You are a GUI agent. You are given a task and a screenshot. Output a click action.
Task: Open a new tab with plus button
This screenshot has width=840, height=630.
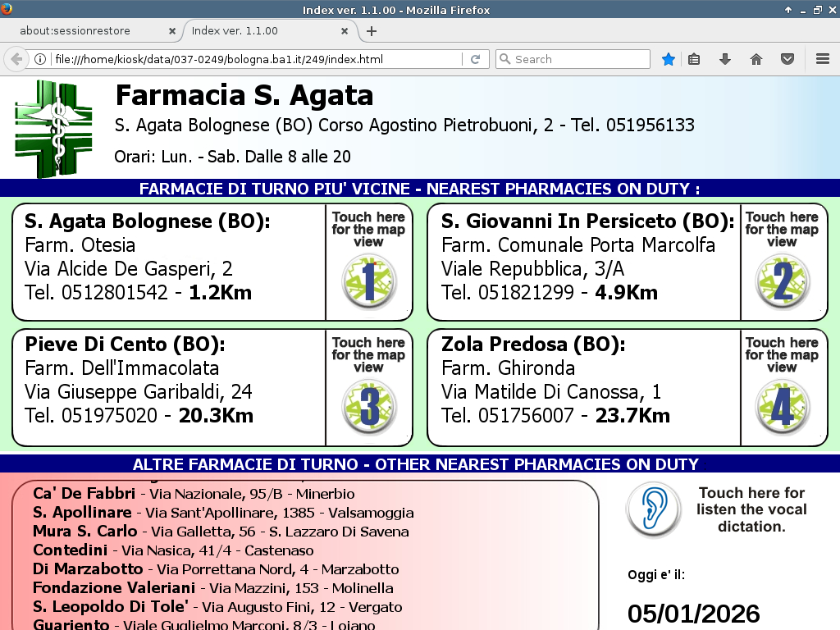click(372, 31)
